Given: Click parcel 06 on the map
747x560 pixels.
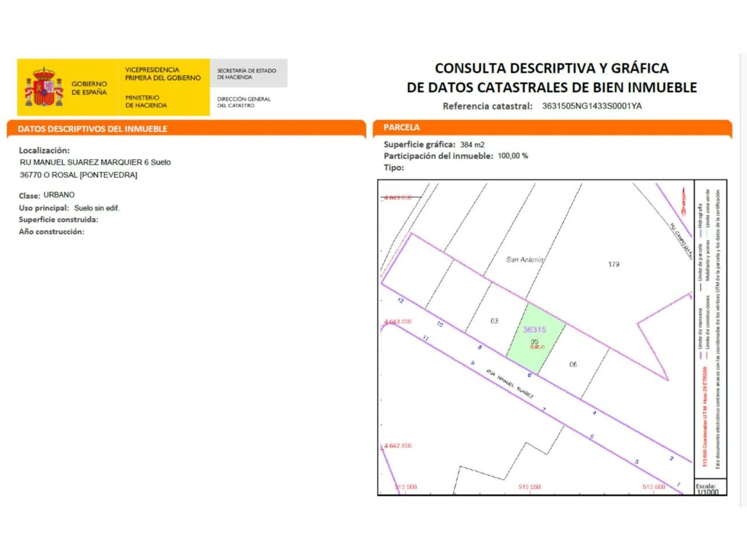Looking at the screenshot, I should [573, 364].
